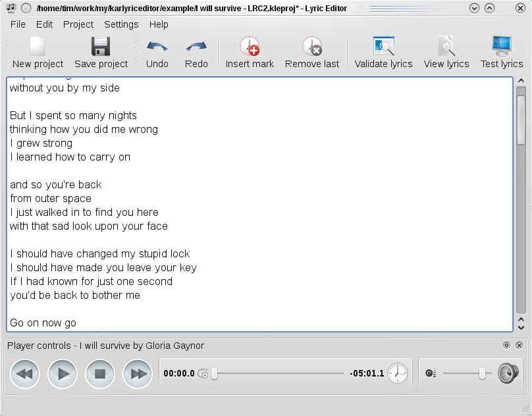Click the line 'without you by my side'
The width and height of the screenshot is (532, 416).
[65, 88]
